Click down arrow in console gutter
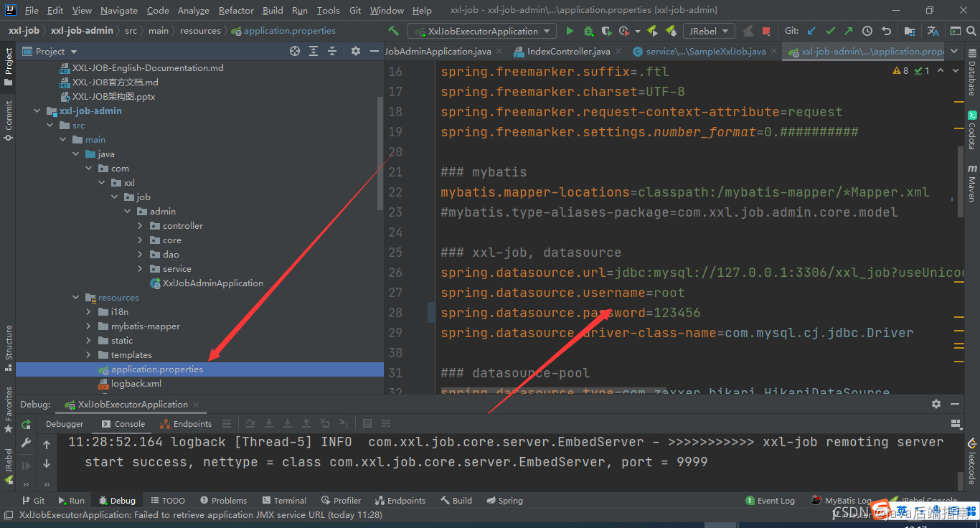The image size is (980, 528). (x=47, y=463)
